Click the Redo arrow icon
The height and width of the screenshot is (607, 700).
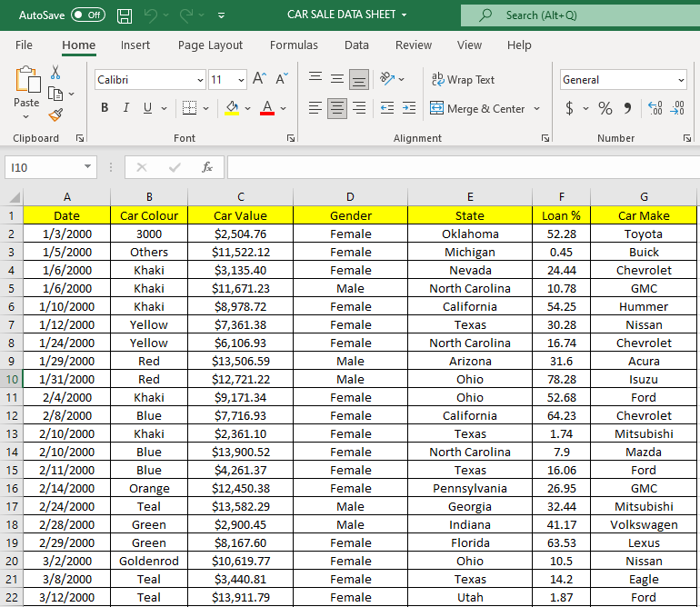pyautogui.click(x=186, y=15)
